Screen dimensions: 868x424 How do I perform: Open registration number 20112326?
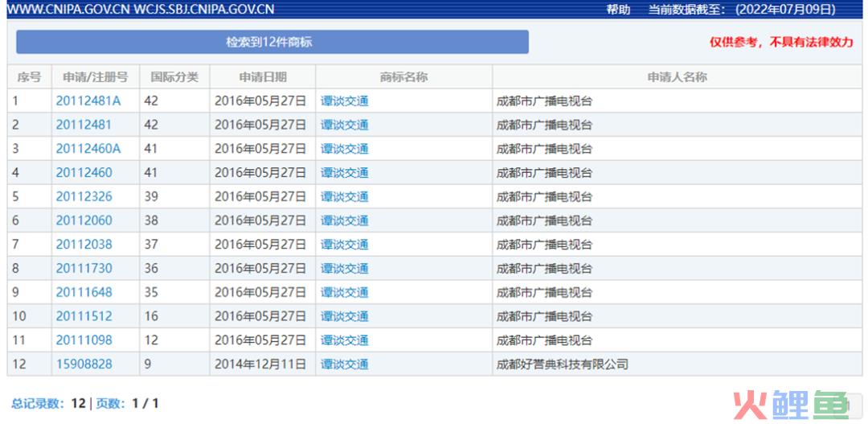click(84, 196)
